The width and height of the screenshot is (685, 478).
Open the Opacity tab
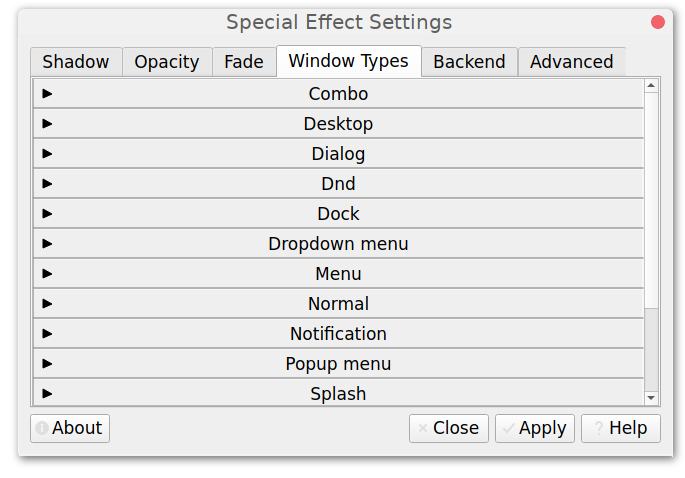[167, 62]
